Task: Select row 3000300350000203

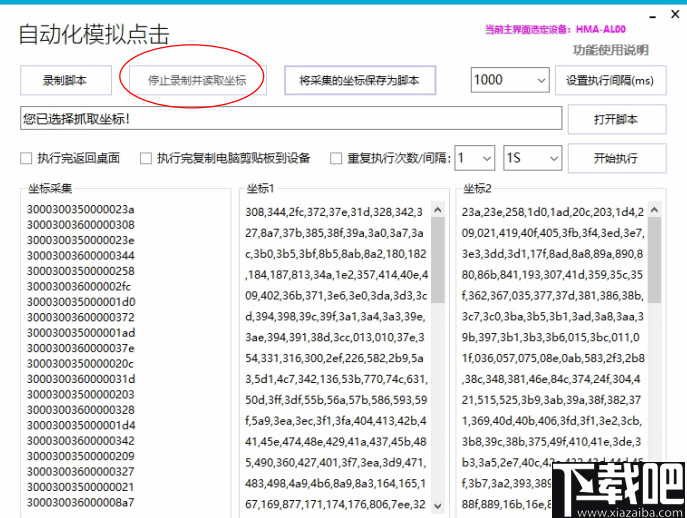Action: 81,394
